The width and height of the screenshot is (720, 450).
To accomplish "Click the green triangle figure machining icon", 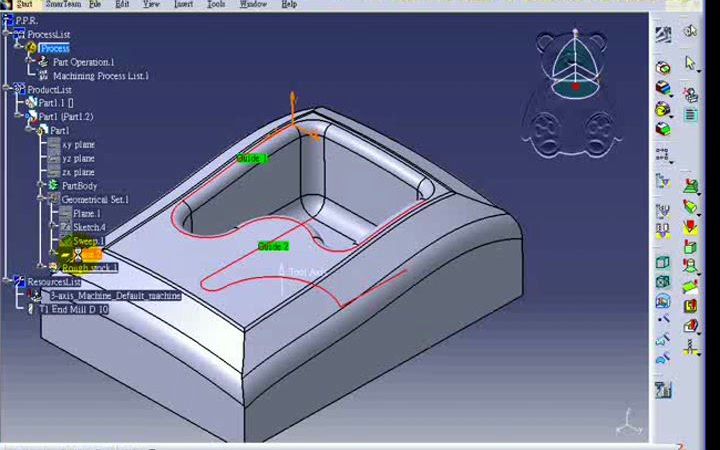I will point(690,266).
